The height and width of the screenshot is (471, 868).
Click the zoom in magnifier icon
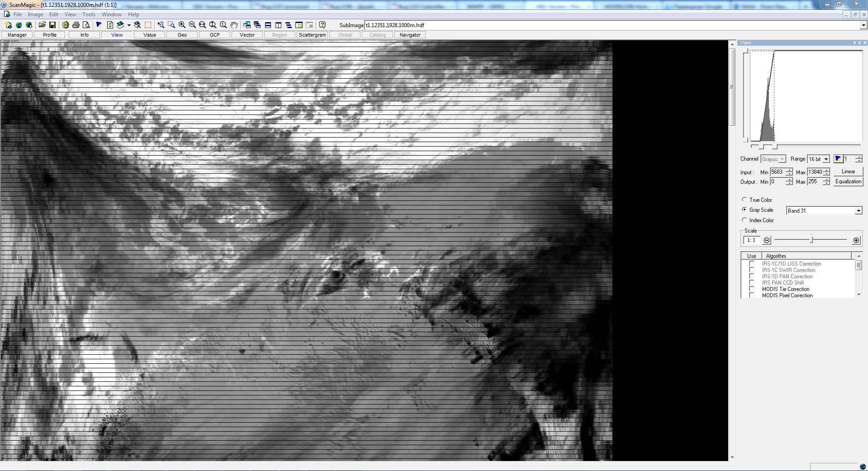pos(182,25)
